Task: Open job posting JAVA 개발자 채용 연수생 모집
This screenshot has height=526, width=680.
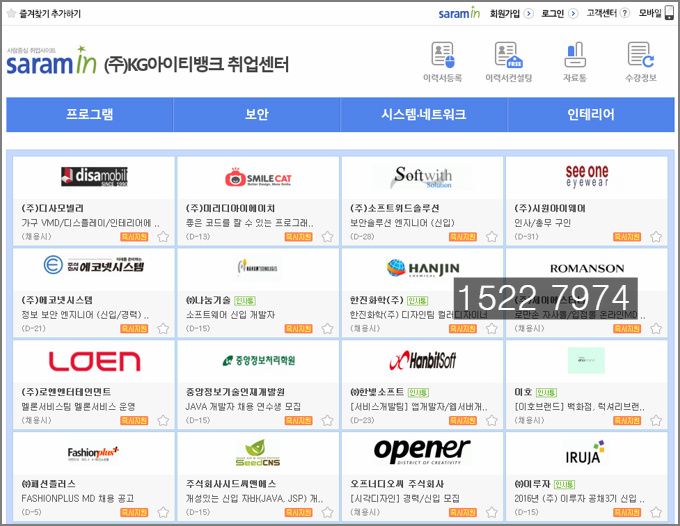Action: (243, 407)
